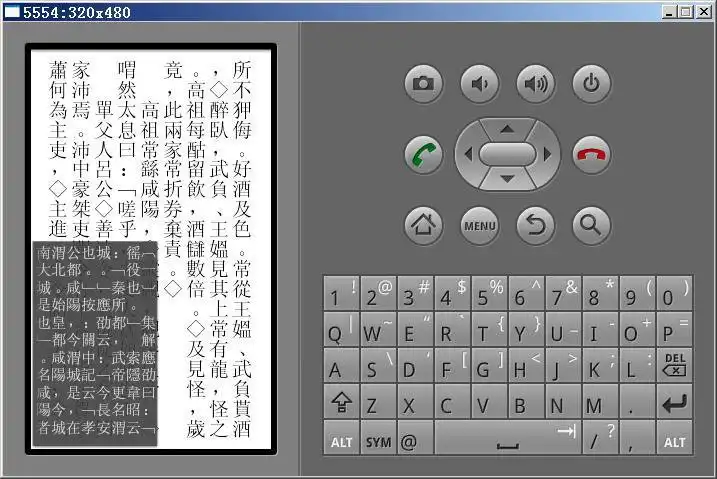Click the emulator camera button
Image resolution: width=717 pixels, height=479 pixels.
[423, 84]
